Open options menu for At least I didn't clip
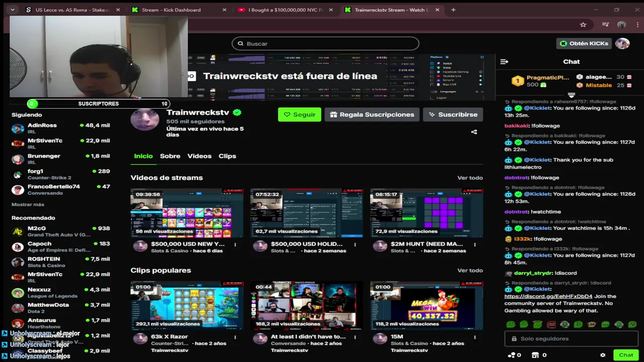 (355, 337)
